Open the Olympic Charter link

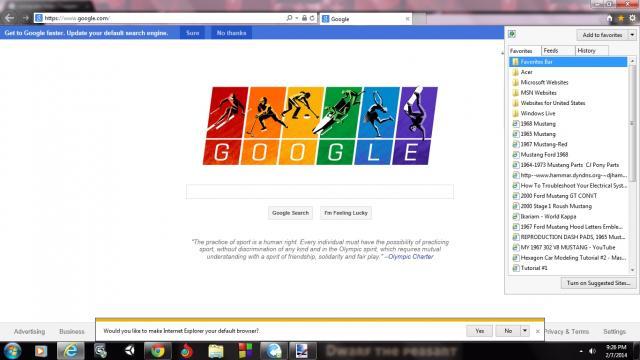pyautogui.click(x=411, y=257)
